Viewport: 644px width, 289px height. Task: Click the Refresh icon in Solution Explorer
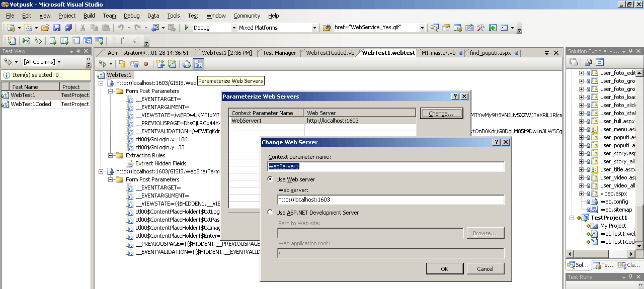pos(600,62)
